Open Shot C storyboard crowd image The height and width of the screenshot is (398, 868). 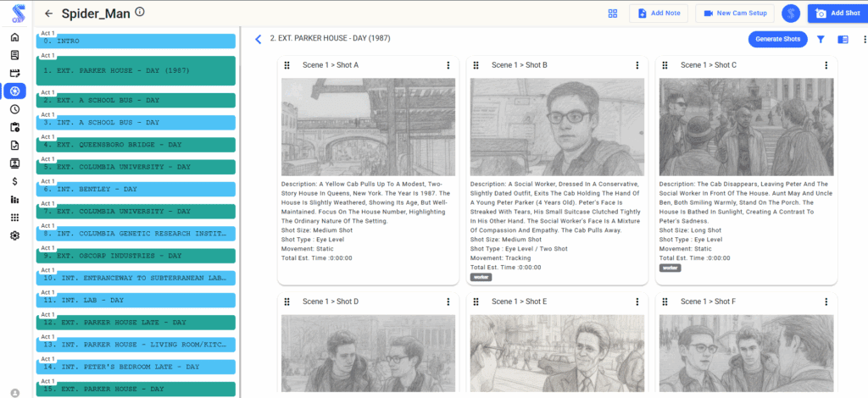746,127
